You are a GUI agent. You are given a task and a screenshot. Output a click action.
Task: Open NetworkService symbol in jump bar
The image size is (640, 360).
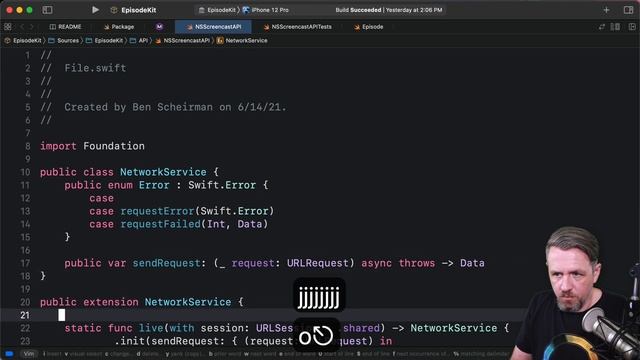pyautogui.click(x=242, y=40)
